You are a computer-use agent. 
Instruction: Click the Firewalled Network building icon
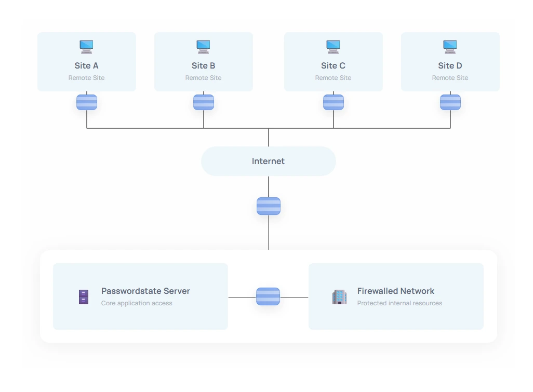(340, 297)
